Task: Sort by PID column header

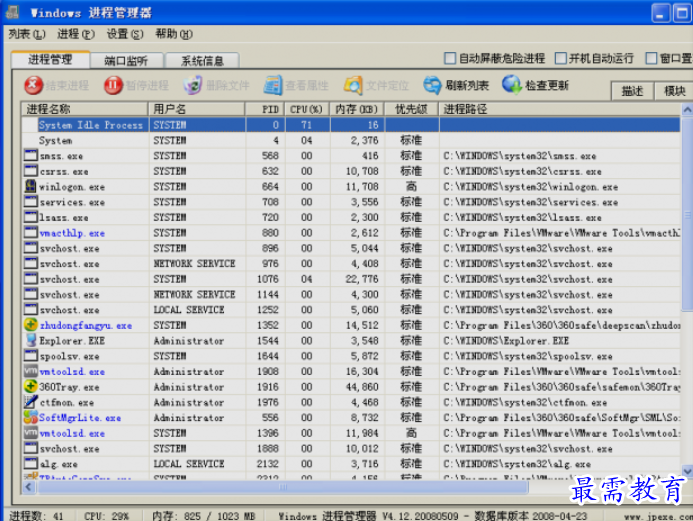Action: coord(265,109)
